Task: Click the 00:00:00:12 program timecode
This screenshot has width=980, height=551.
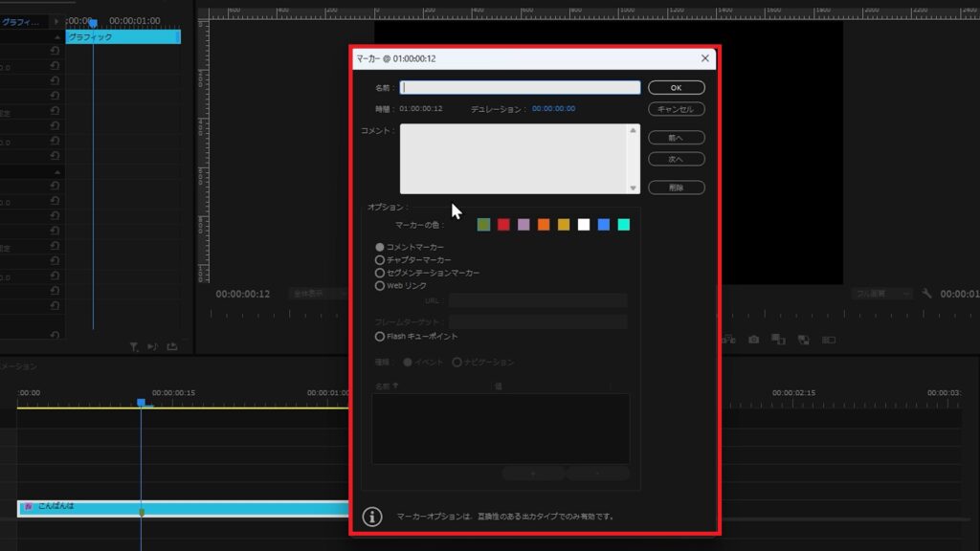Action: [243, 294]
